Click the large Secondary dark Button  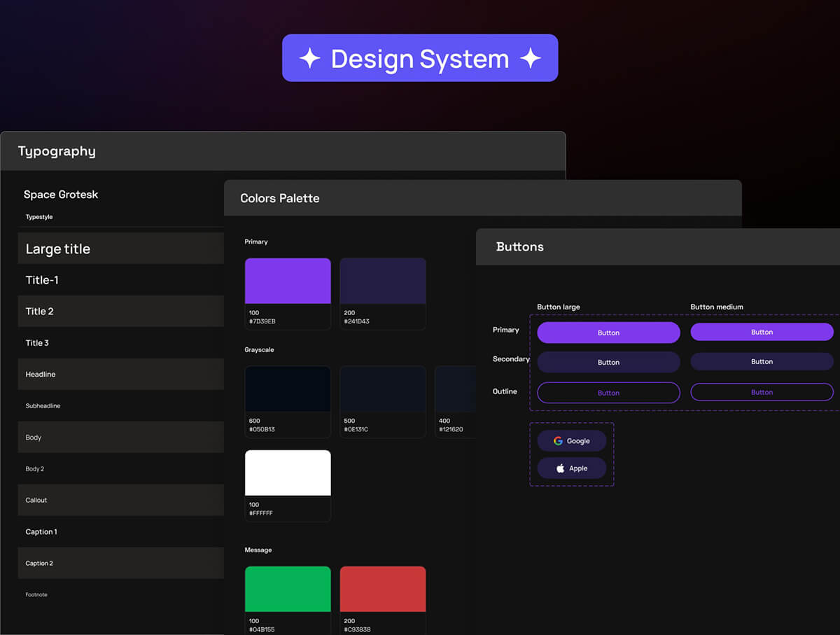(608, 362)
